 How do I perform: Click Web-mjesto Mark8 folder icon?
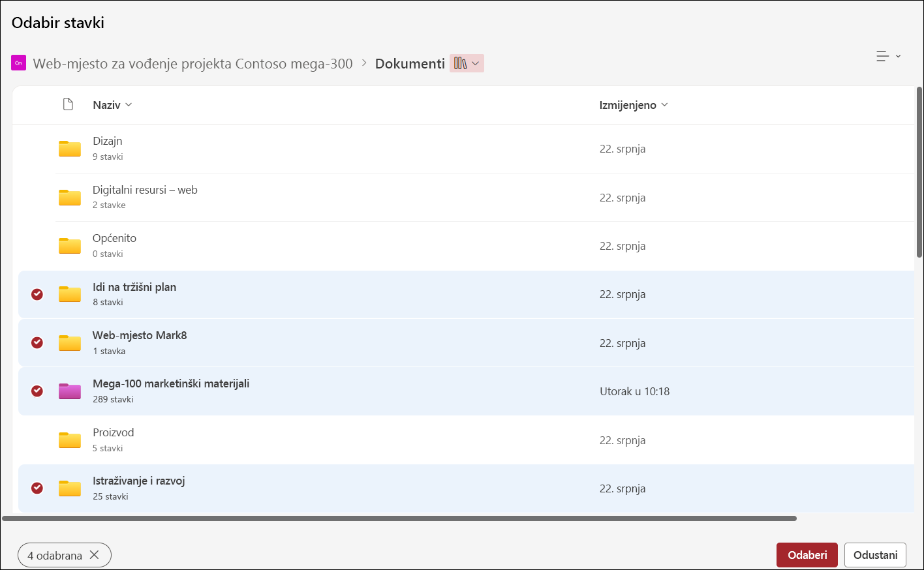coord(70,343)
